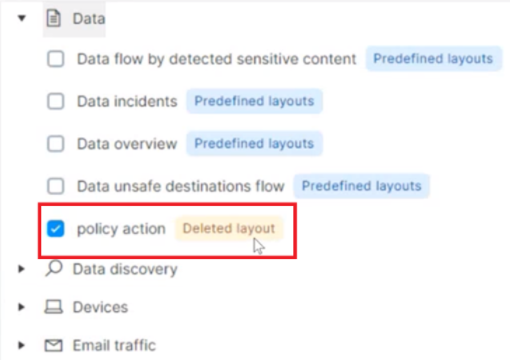510x360 pixels.
Task: Select the Data unsafe destinations flow label
Action: tap(181, 186)
